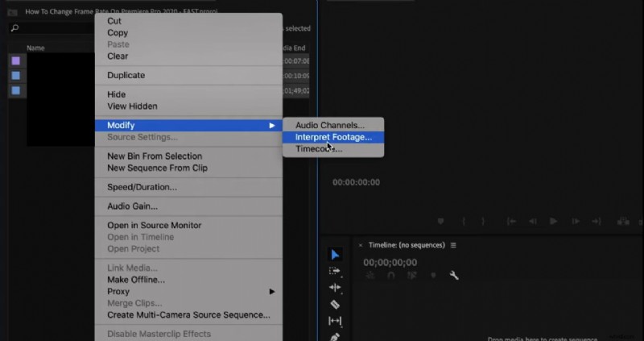Click the Project panel search field
This screenshot has width=644, height=341.
(x=52, y=28)
